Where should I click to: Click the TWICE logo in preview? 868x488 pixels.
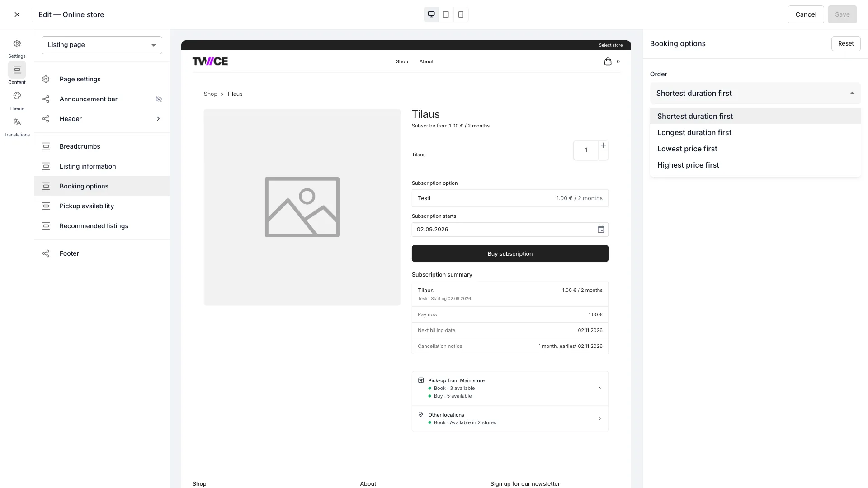pos(210,61)
